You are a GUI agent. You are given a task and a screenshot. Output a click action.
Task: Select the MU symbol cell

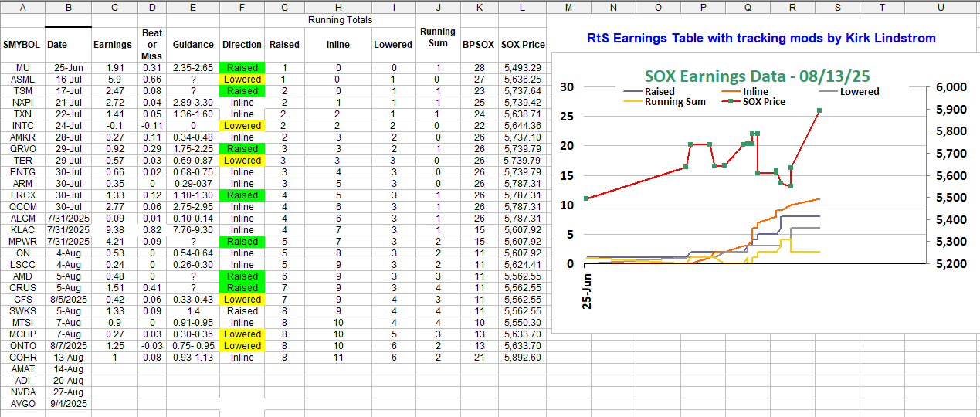(x=23, y=68)
